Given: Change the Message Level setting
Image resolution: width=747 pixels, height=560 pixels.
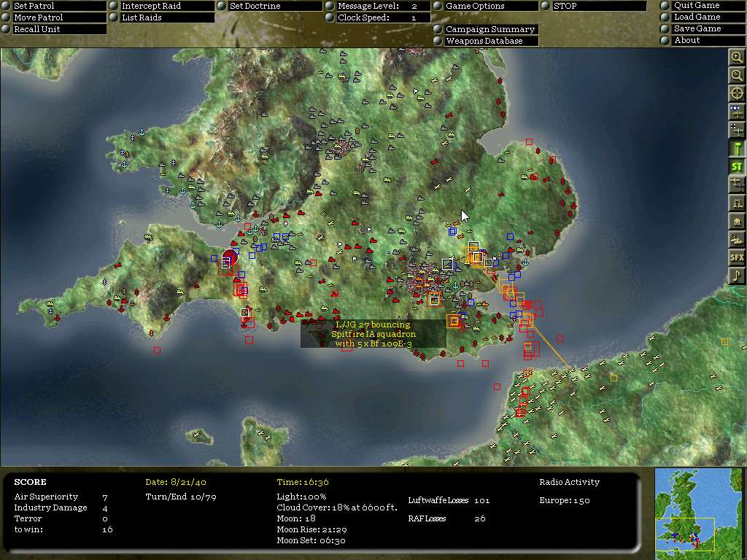Looking at the screenshot, I should (384, 6).
